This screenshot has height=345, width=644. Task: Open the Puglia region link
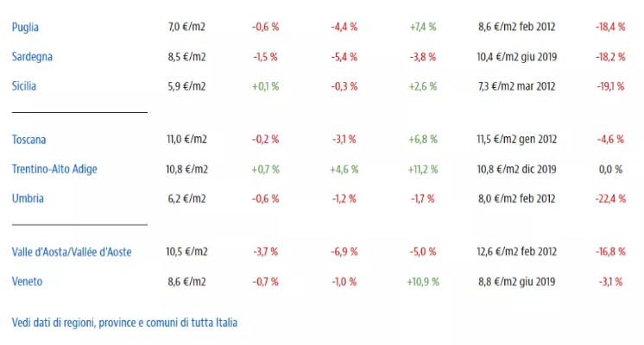coord(25,27)
